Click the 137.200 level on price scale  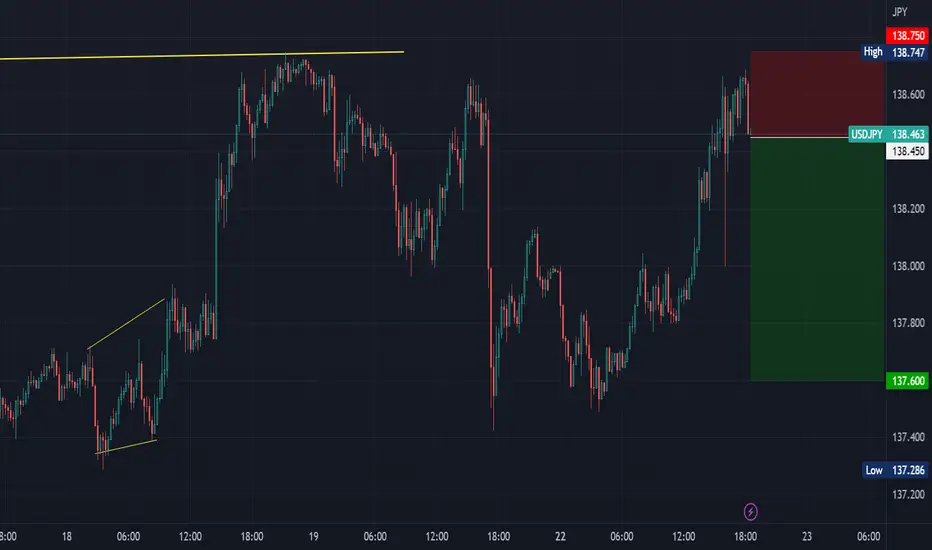click(908, 494)
